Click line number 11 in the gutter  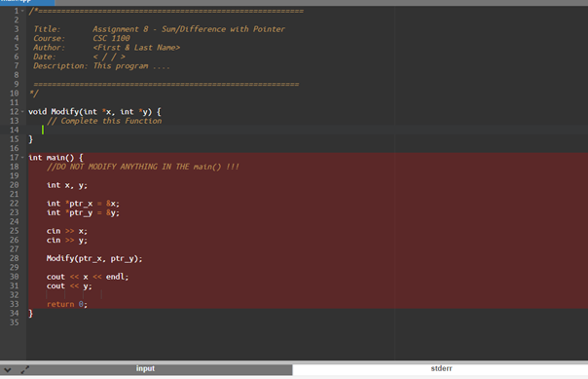tap(14, 102)
